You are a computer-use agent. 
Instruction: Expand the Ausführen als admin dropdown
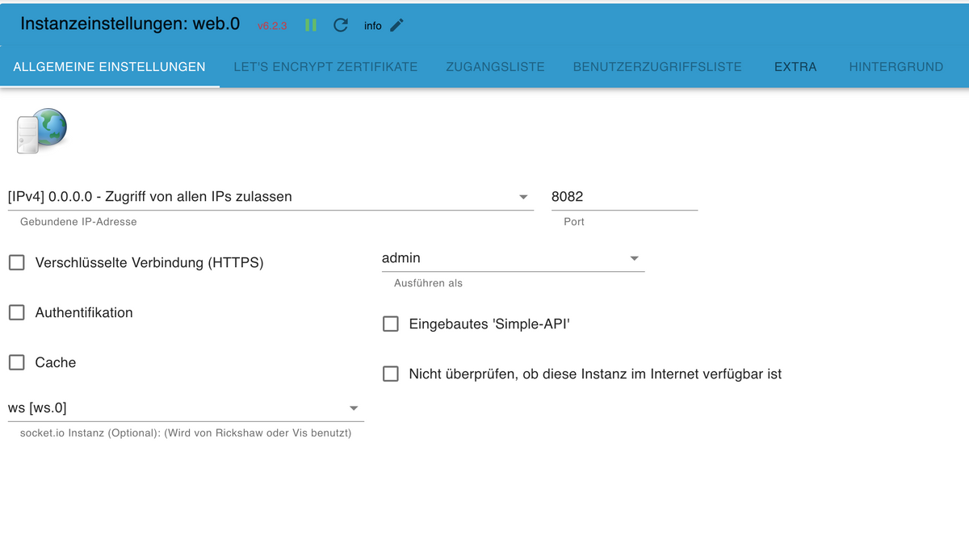click(512, 258)
